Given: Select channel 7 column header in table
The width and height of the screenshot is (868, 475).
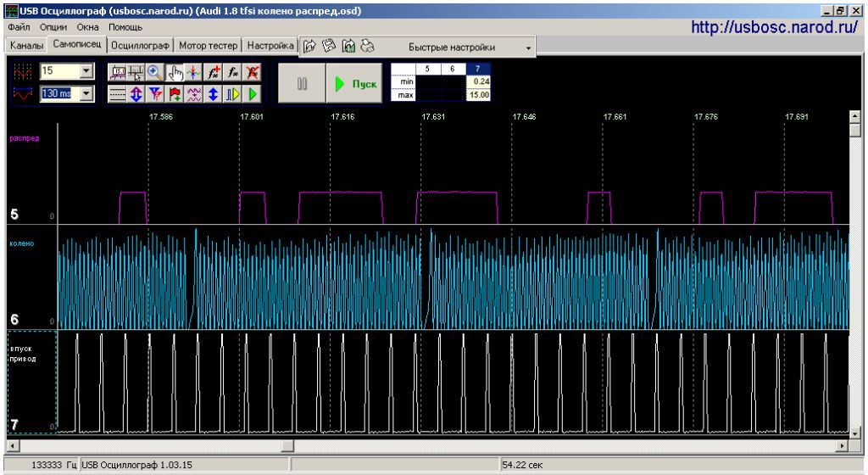Looking at the screenshot, I should point(478,69).
